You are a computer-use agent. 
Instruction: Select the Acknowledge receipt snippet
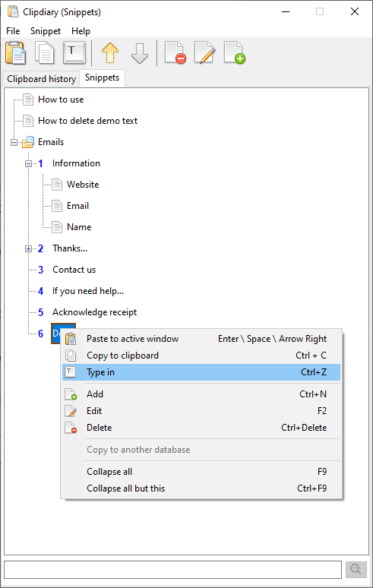click(x=94, y=312)
